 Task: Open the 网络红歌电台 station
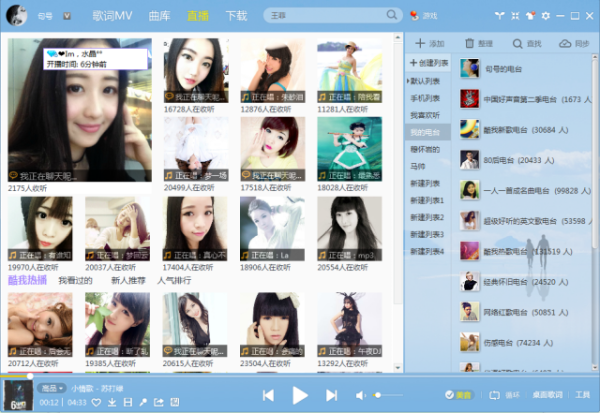click(525, 312)
